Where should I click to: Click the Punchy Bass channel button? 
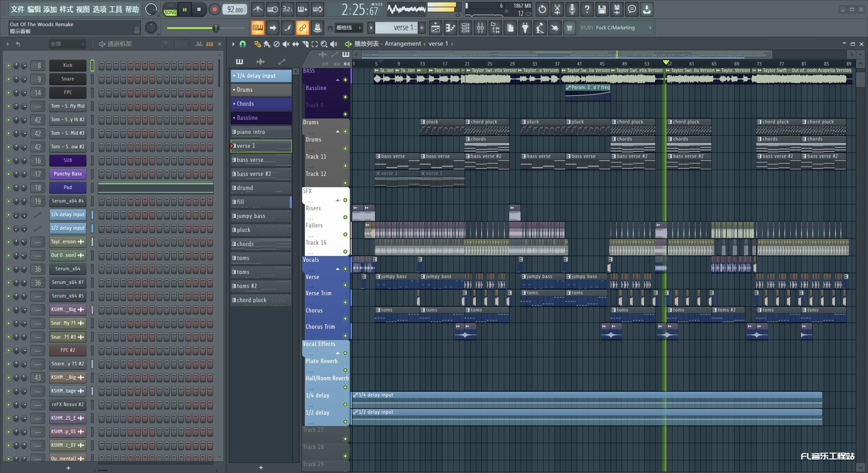click(x=68, y=174)
